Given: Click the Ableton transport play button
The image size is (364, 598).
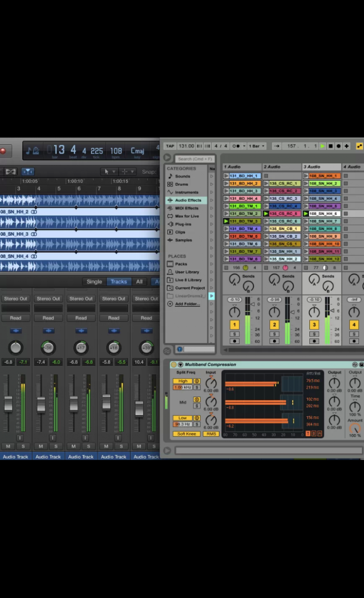Looking at the screenshot, I should [322, 146].
